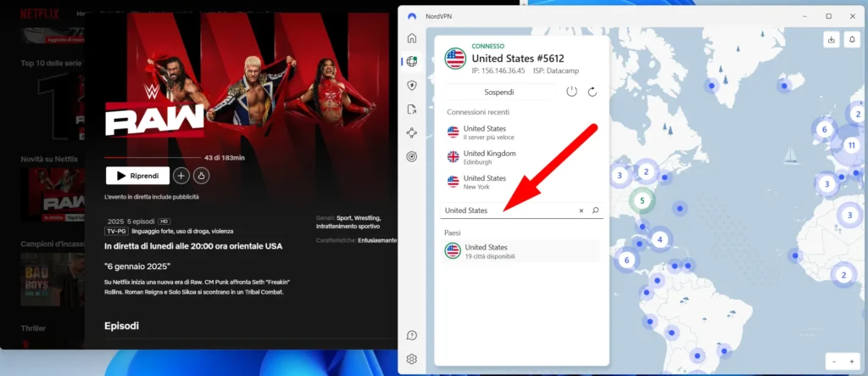Select the globe servers icon in sidebar
The image size is (868, 376).
coord(411,62)
